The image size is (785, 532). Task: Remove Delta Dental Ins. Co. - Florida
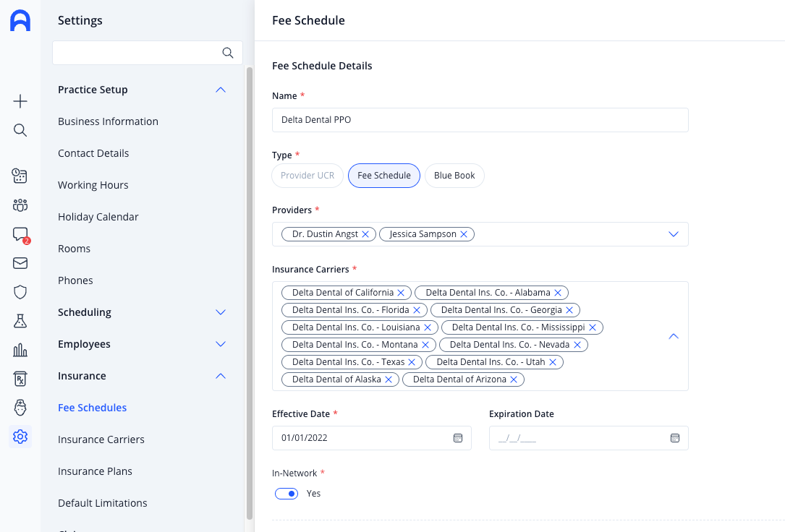pyautogui.click(x=417, y=310)
